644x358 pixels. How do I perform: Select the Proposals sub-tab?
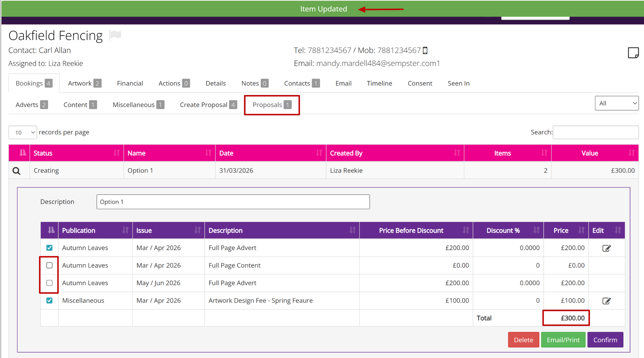click(272, 105)
